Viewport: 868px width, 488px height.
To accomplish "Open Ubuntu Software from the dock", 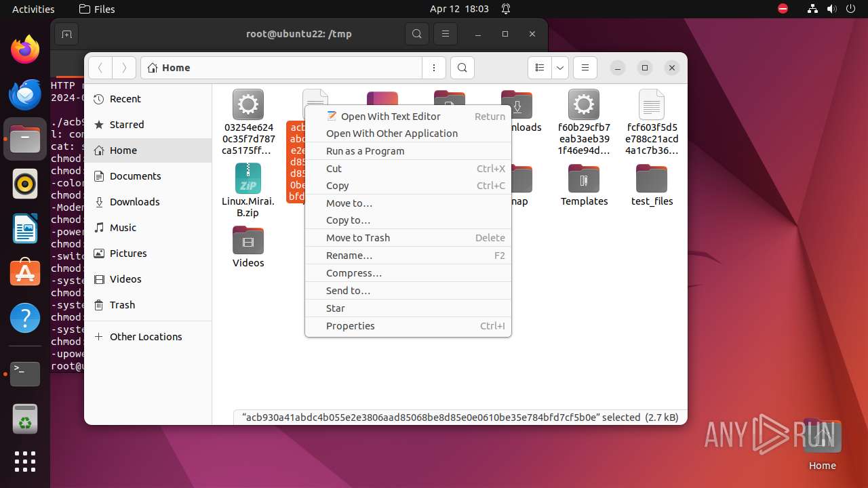I will pyautogui.click(x=25, y=273).
